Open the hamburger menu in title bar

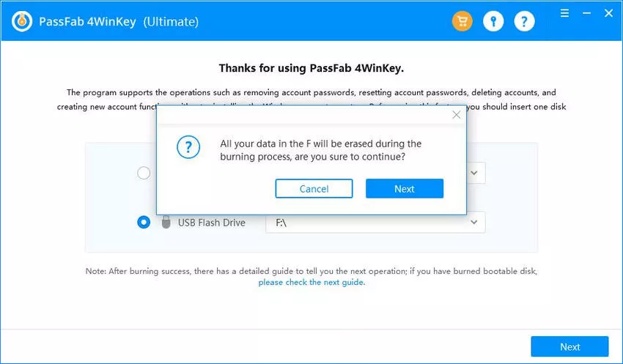pos(564,13)
